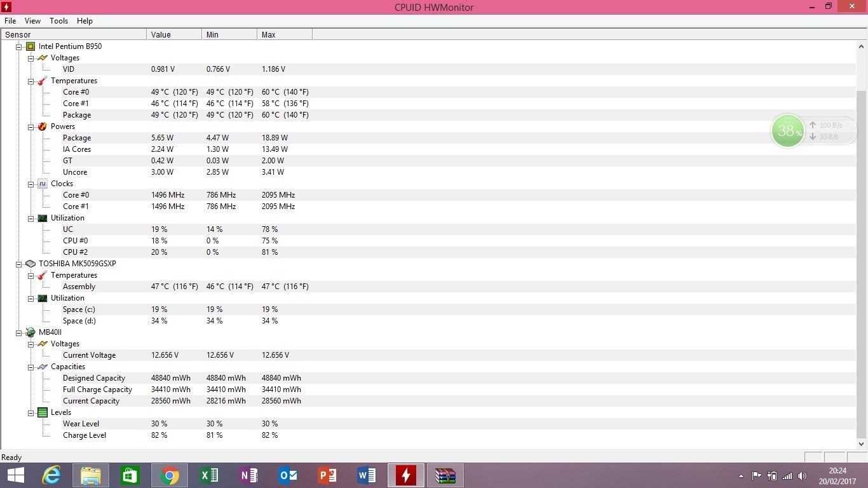Open the Tools menu
The height and width of the screenshot is (488, 868).
point(59,21)
